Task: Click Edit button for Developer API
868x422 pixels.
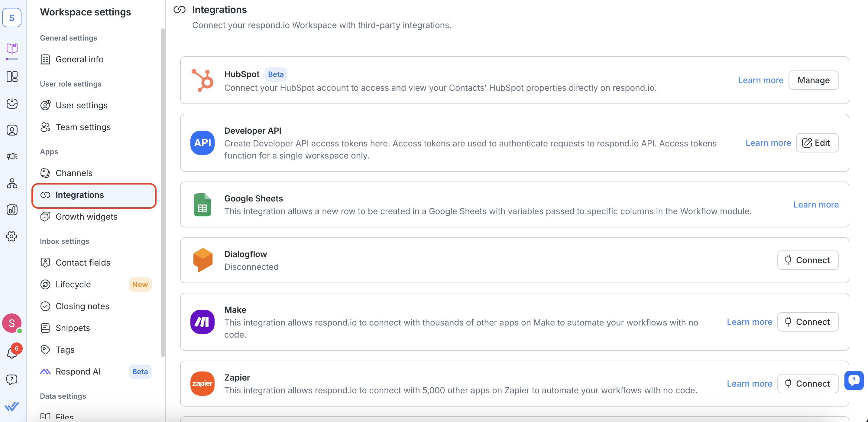Action: tap(817, 143)
